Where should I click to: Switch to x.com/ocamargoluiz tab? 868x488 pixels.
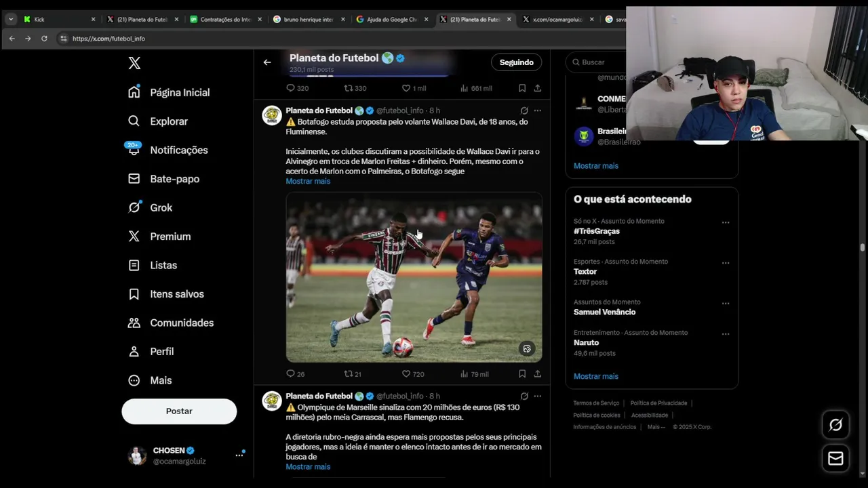pos(559,19)
